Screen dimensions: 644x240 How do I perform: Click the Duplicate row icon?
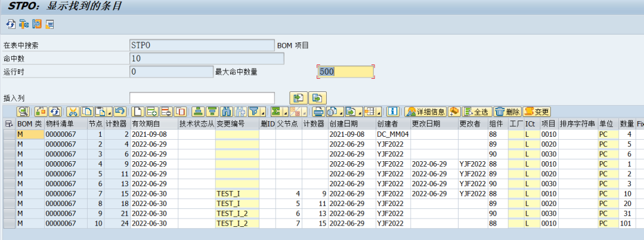[180, 112]
